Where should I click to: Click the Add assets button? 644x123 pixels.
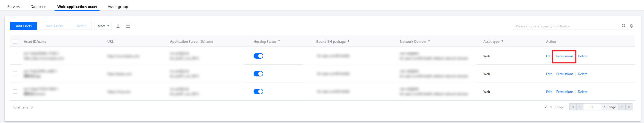[24, 26]
